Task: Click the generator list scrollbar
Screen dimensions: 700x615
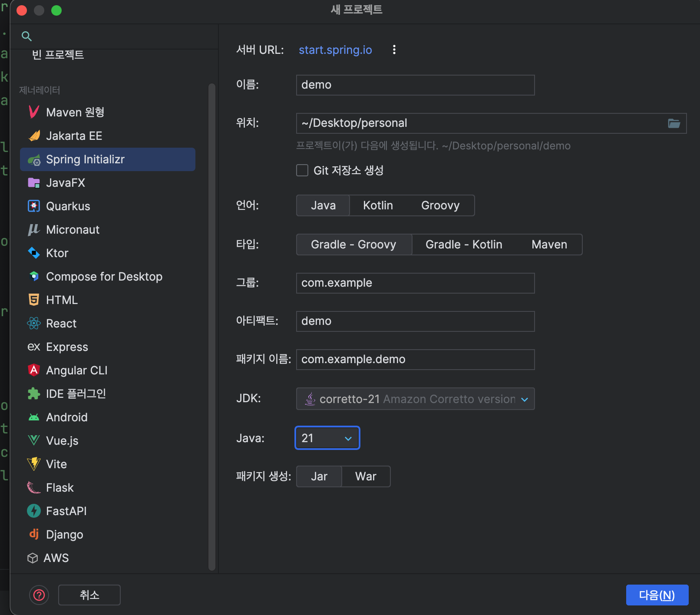Action: (x=212, y=327)
